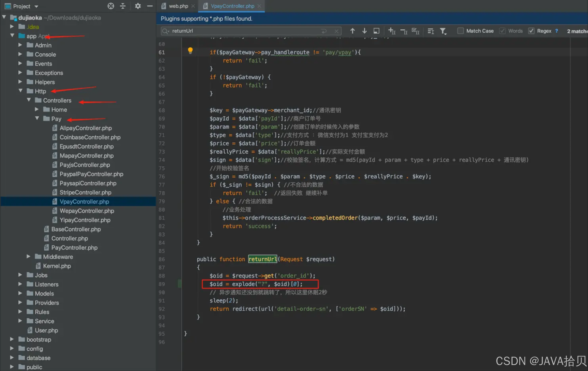Open PayController.php file
This screenshot has height=371, width=588.
click(x=74, y=248)
